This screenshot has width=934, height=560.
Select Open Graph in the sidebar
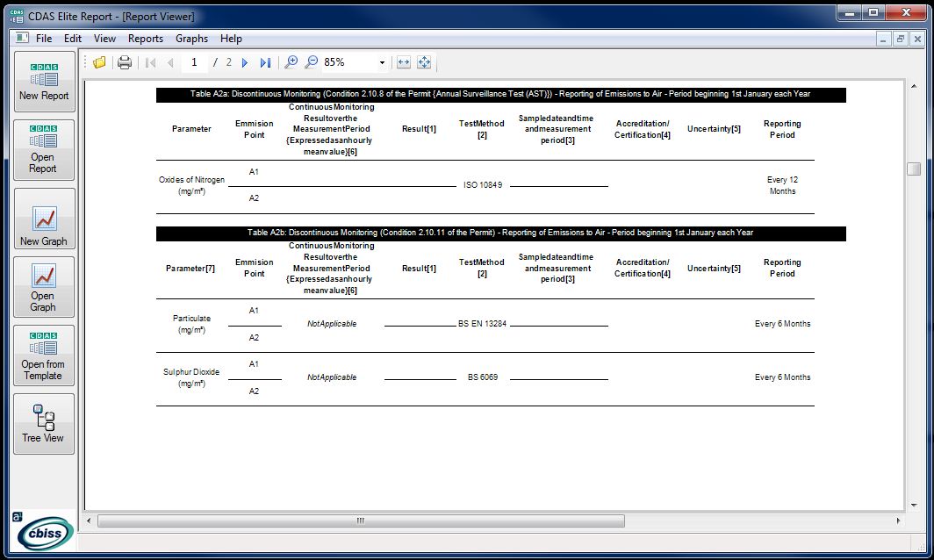click(44, 287)
